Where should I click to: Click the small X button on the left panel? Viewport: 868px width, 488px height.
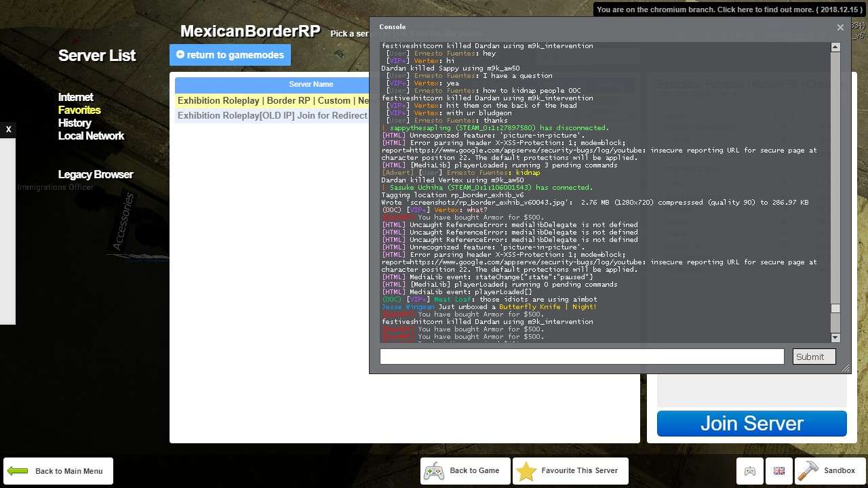8,129
